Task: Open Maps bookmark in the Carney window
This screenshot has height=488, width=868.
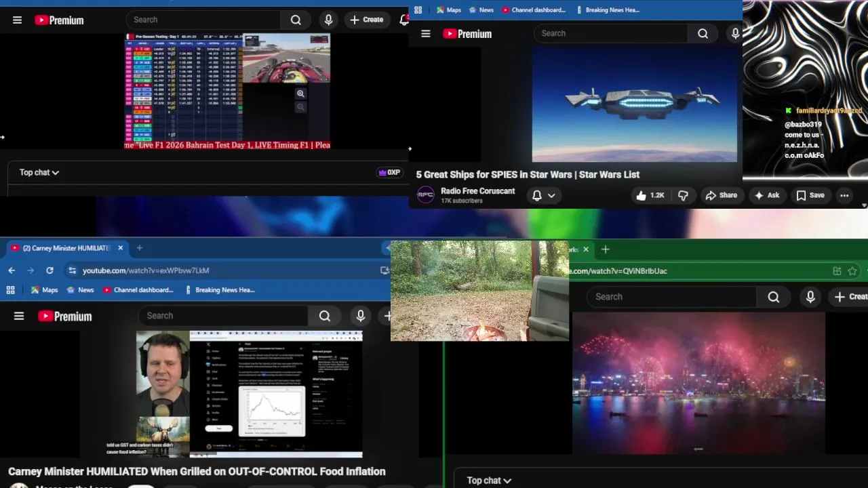Action: point(44,290)
